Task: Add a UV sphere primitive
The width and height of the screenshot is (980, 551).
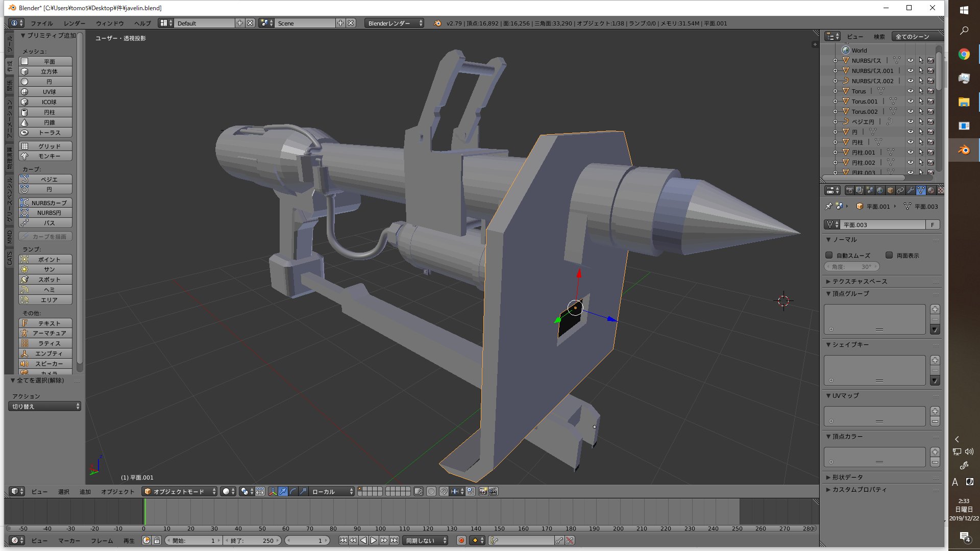Action: [45, 92]
